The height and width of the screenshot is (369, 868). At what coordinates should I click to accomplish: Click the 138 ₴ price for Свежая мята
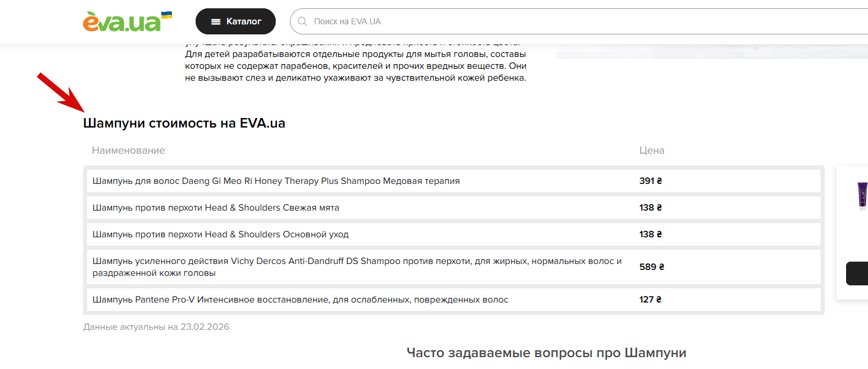pos(650,208)
